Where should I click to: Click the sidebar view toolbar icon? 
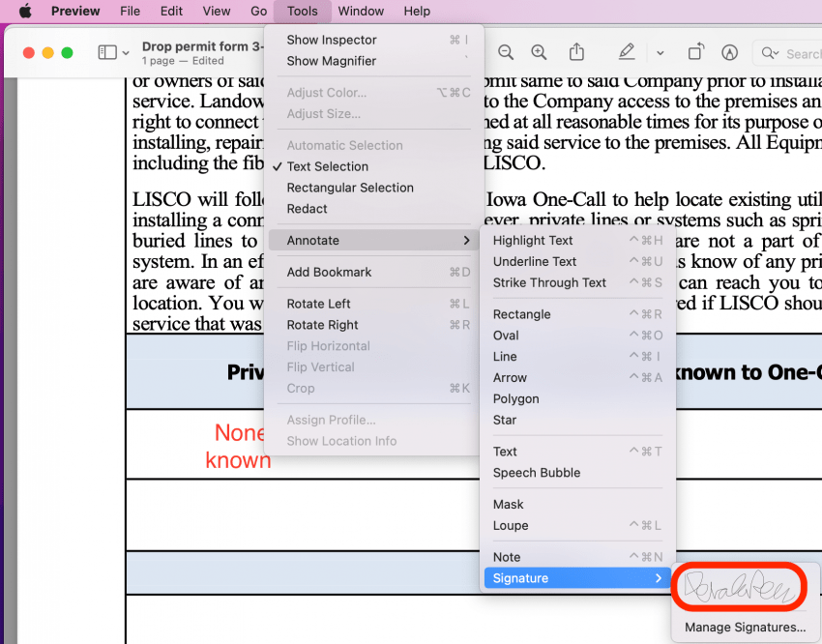tap(105, 52)
